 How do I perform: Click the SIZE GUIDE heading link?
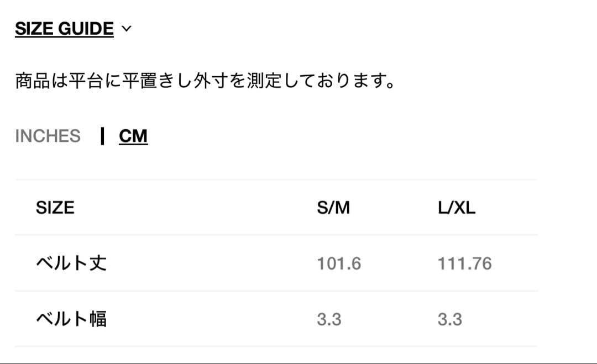[x=64, y=29]
